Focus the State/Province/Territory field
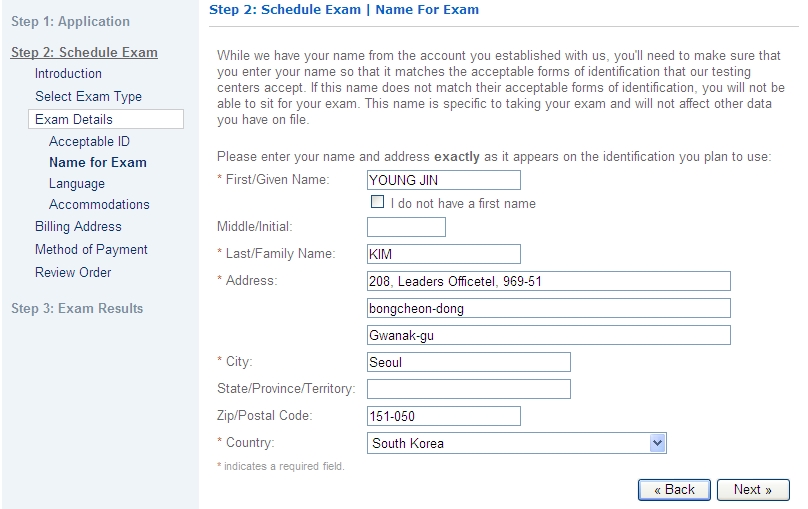Screen dimensions: 808x509 (x=468, y=389)
